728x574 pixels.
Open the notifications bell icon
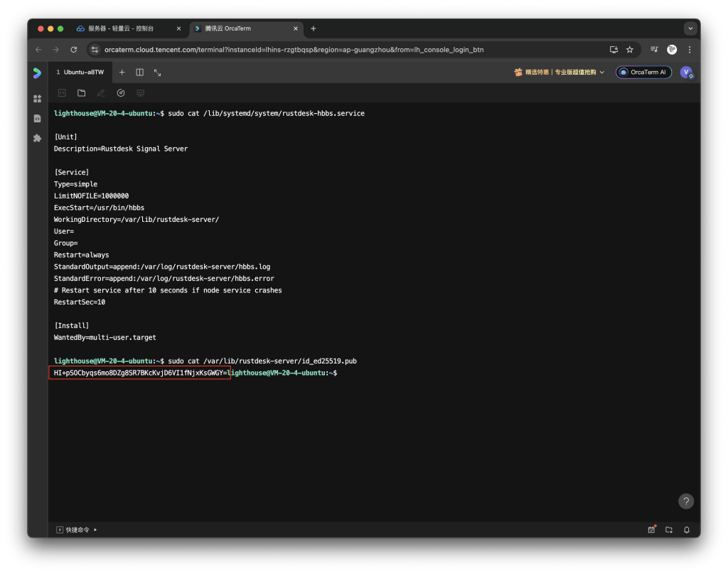click(687, 530)
